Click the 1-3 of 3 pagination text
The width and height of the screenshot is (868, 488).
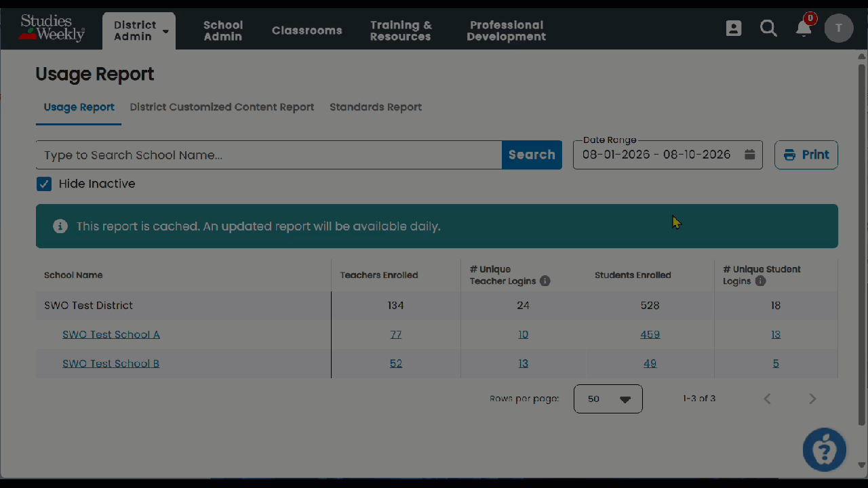[699, 399]
